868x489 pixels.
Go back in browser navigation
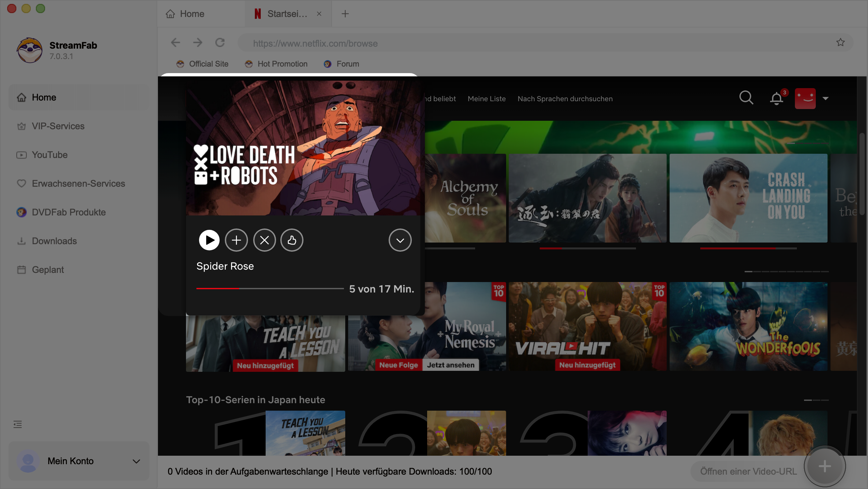click(x=176, y=42)
